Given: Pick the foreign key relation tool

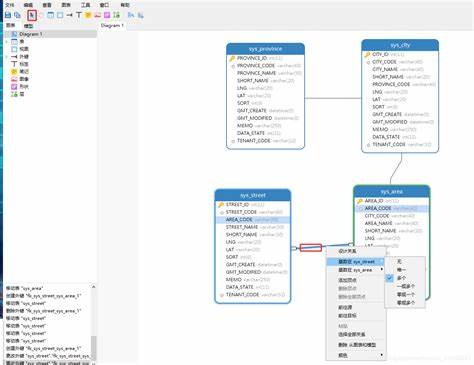Looking at the screenshot, I should pyautogui.click(x=69, y=15).
